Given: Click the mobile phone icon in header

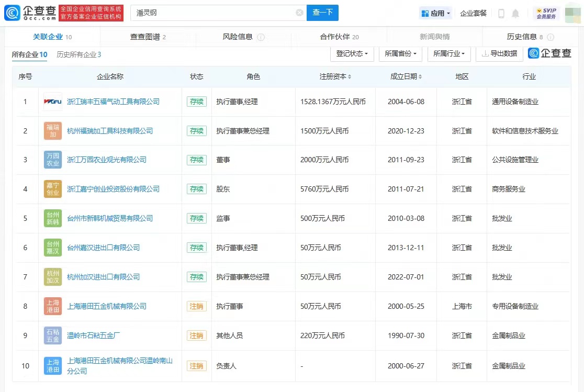Looking at the screenshot, I should (501, 14).
